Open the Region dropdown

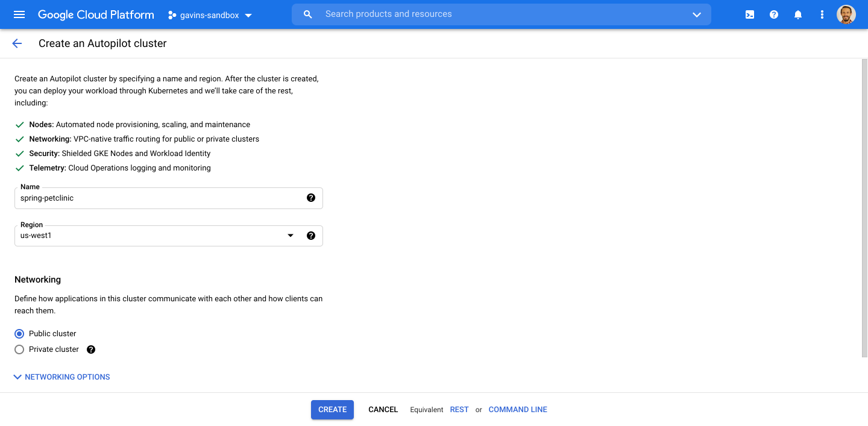[x=291, y=236]
